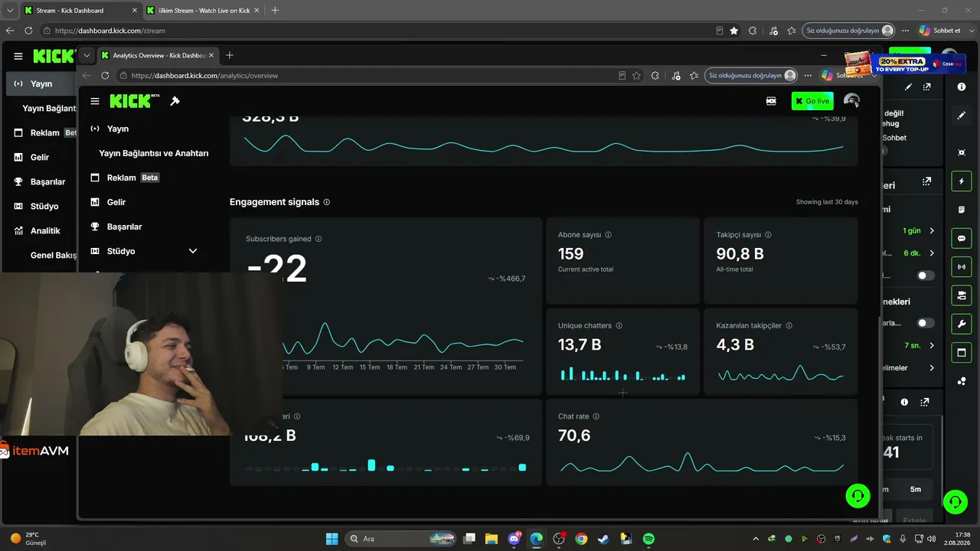Viewport: 980px width, 551px height.
Task: Click the KICK logo in the Analytics window
Action: [134, 101]
